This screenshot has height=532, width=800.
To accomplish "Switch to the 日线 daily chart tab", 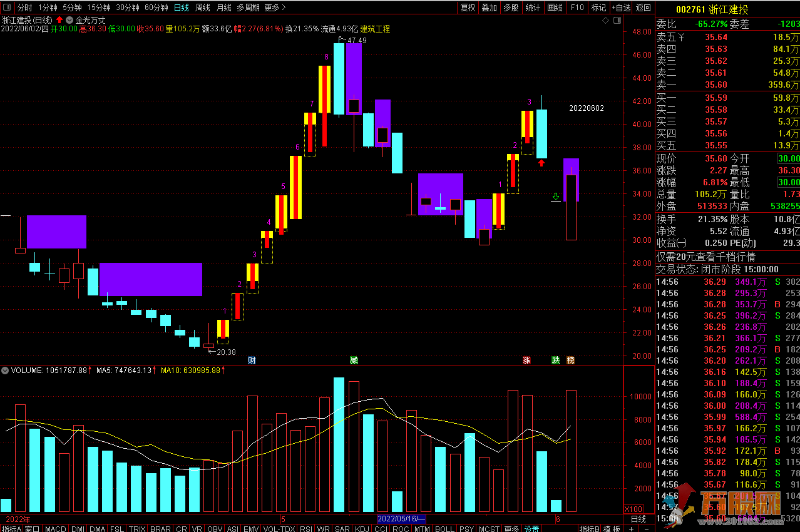I will [x=182, y=8].
